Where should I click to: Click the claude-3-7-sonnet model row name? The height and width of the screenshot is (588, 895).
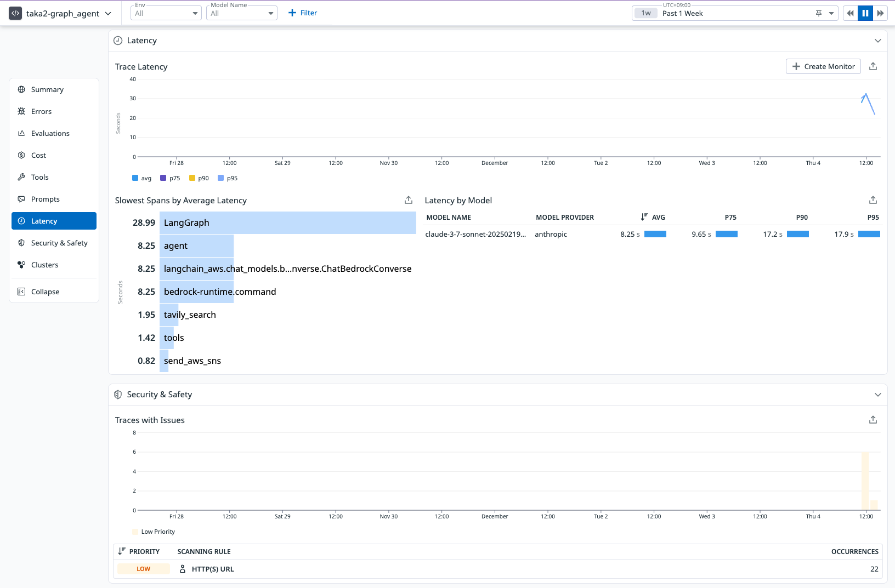tap(475, 234)
